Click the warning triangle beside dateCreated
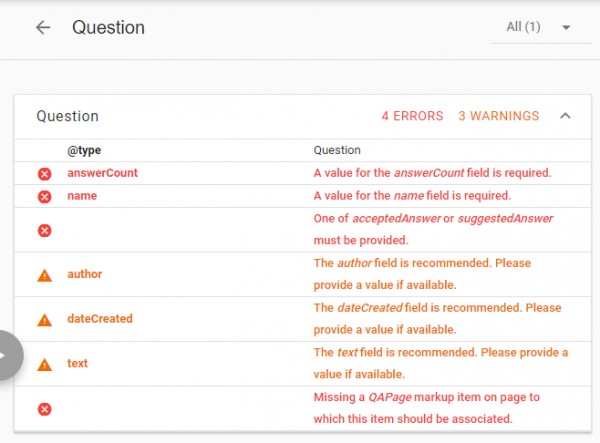 coord(44,320)
